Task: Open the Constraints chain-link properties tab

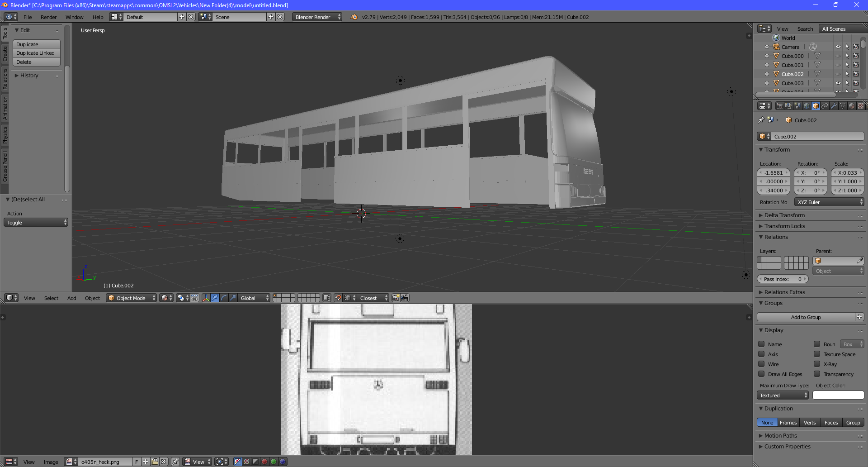Action: [x=825, y=106]
